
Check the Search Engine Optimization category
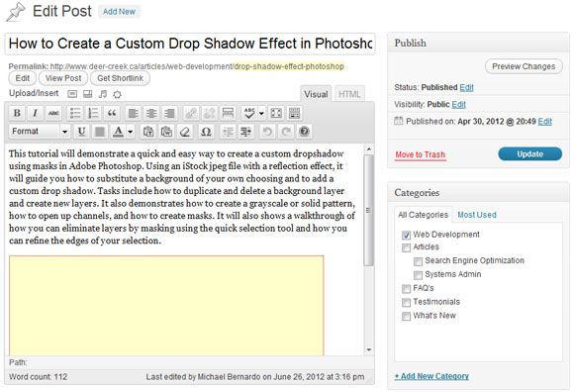418,261
